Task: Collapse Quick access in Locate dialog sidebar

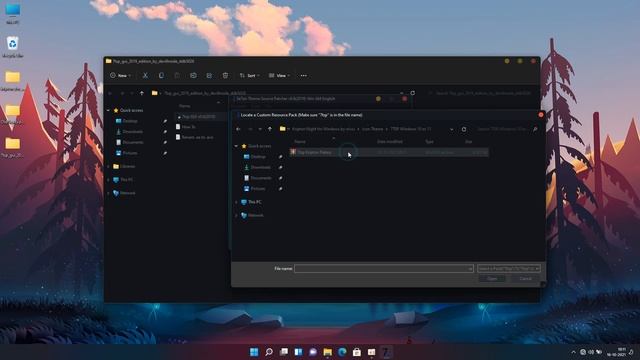Action: (x=236, y=146)
